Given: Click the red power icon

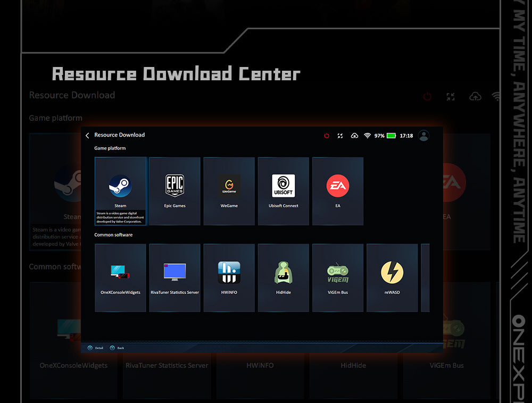Looking at the screenshot, I should [326, 136].
